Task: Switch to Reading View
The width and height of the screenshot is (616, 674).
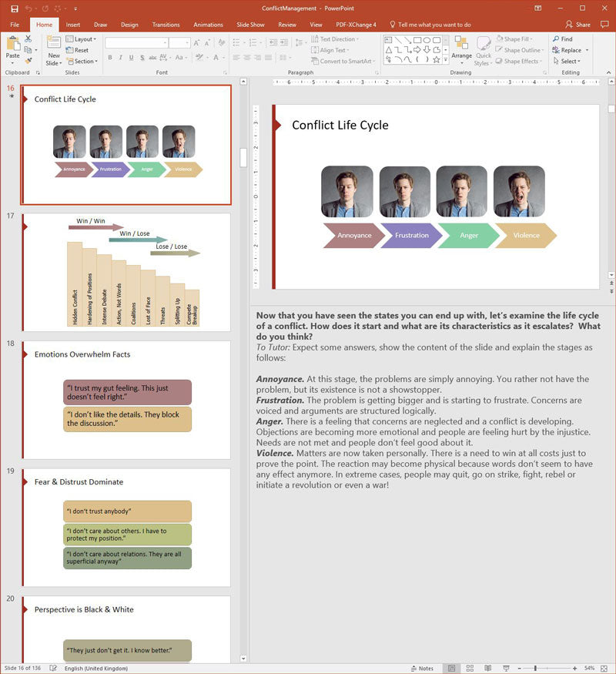Action: [x=488, y=668]
